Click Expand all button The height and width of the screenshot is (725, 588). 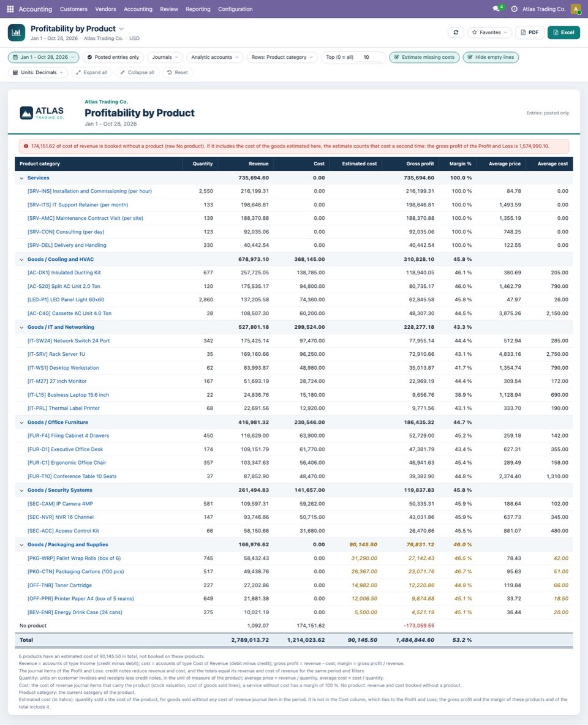92,73
